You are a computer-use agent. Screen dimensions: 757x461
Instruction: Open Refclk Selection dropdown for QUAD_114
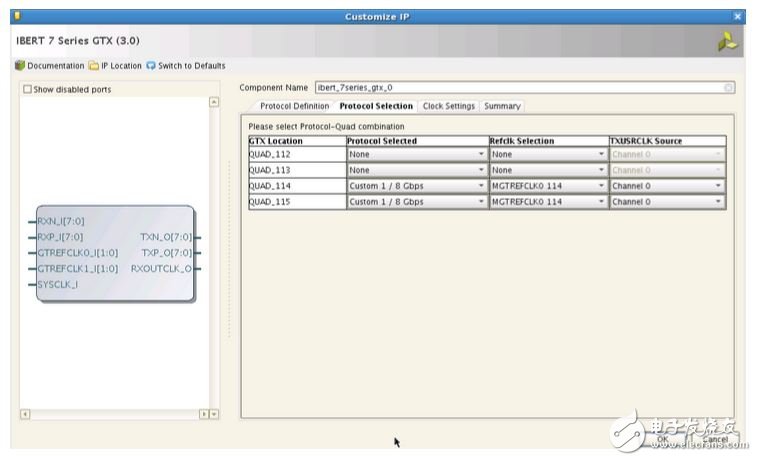click(x=602, y=186)
